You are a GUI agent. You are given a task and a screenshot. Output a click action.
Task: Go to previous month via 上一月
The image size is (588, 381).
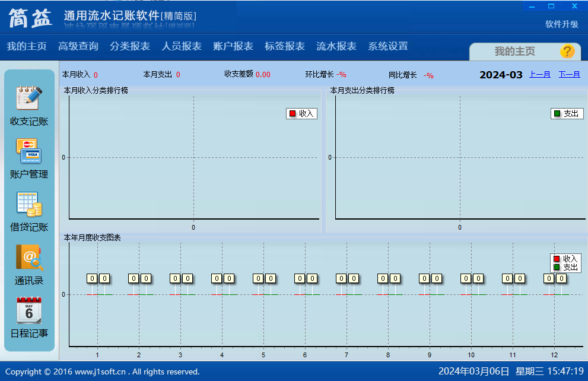coord(539,74)
